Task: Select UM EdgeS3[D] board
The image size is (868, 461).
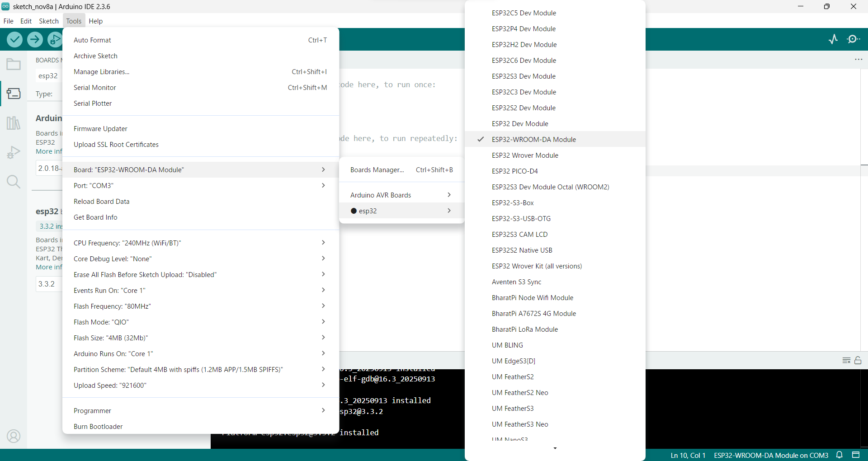Action: [x=555, y=361]
